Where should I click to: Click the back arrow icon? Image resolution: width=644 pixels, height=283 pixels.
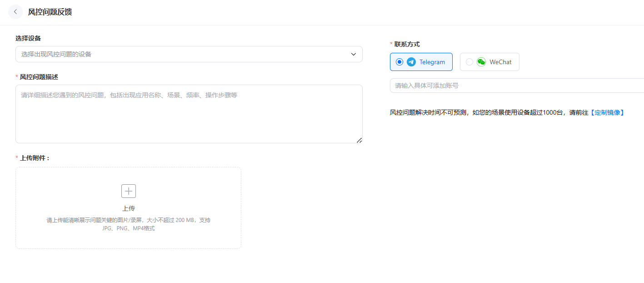click(x=15, y=12)
